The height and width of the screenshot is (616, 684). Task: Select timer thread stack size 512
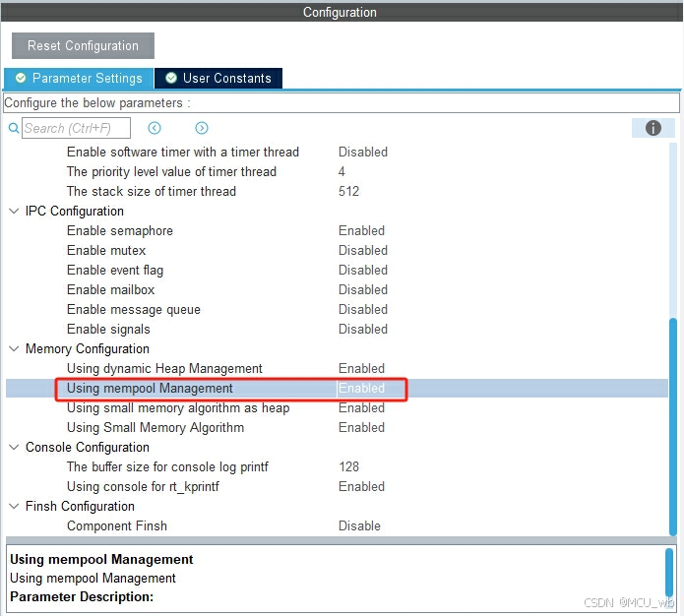point(348,191)
